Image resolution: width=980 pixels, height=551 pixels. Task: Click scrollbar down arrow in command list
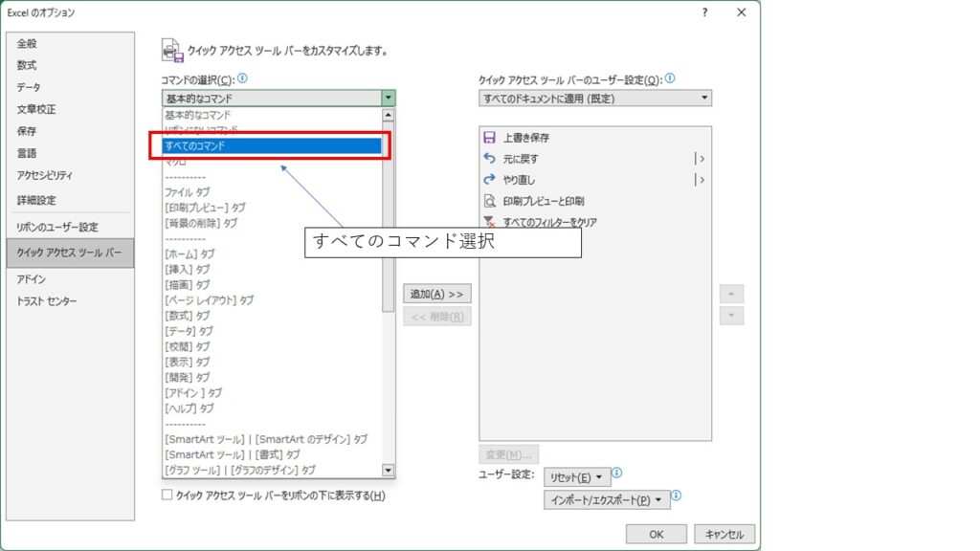pyautogui.click(x=388, y=470)
